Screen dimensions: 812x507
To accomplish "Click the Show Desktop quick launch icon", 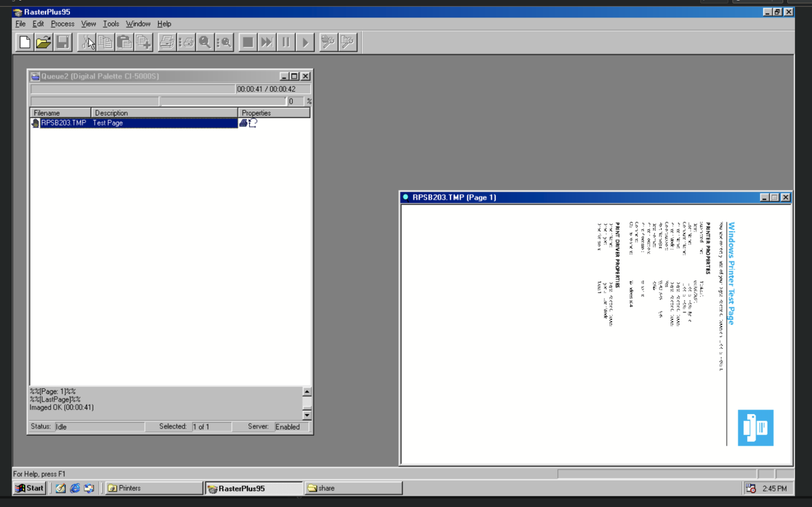I will 60,488.
